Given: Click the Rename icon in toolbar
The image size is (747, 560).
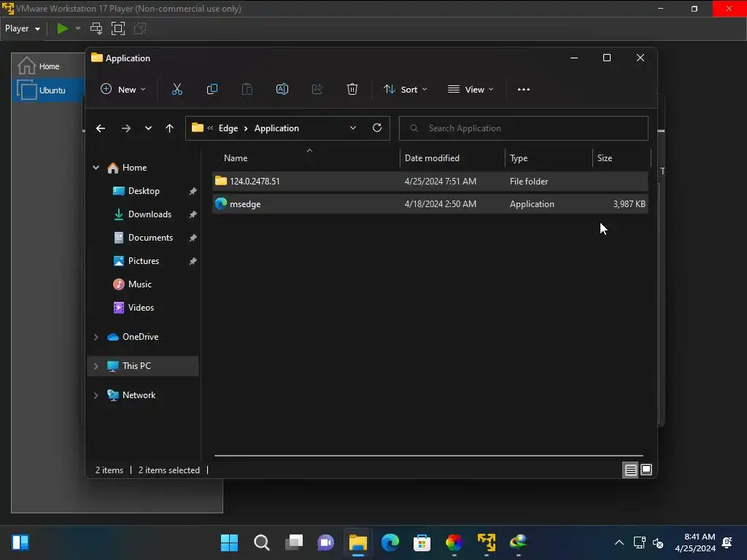Looking at the screenshot, I should (282, 89).
